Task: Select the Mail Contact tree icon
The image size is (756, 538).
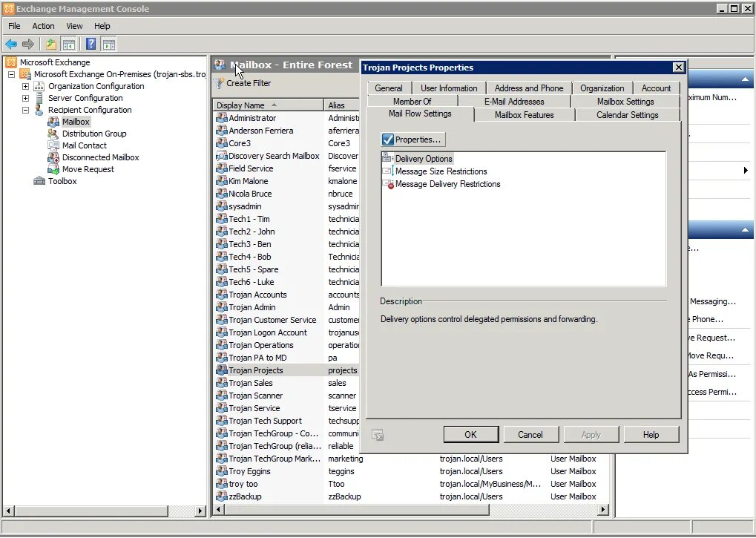Action: click(x=53, y=145)
